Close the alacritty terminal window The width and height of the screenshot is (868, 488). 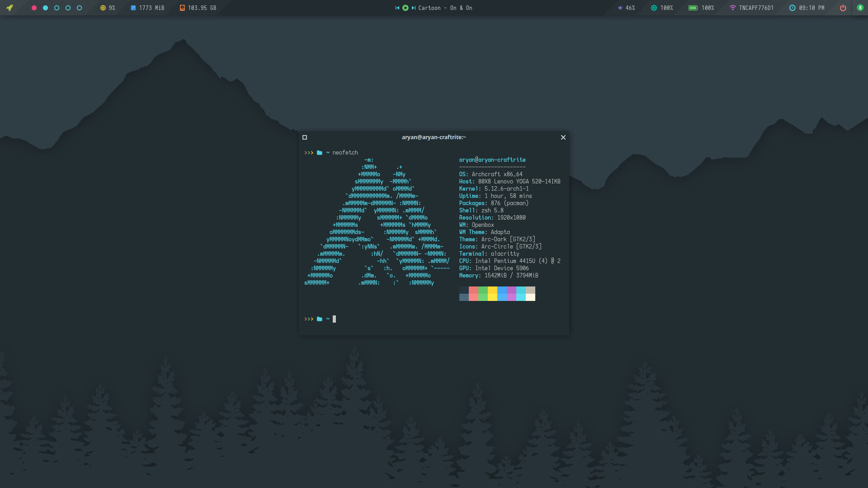point(563,137)
